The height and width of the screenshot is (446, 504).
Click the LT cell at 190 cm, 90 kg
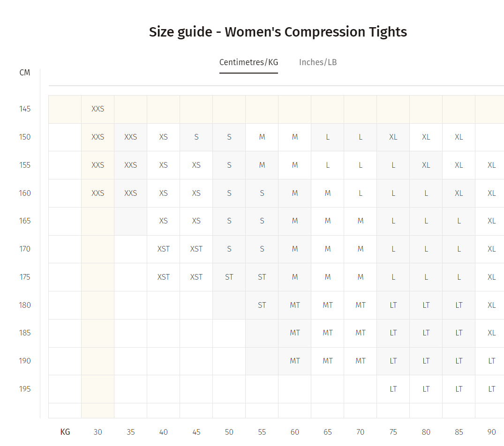coord(491,361)
